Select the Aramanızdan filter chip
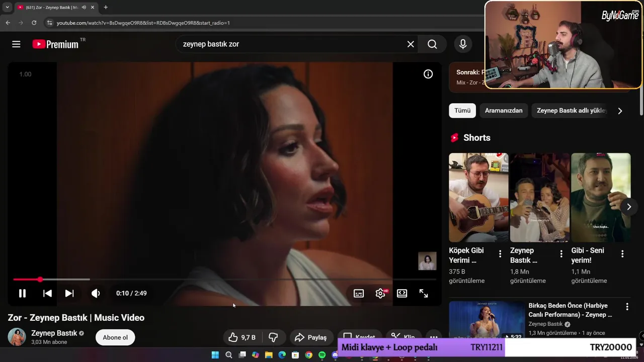644x362 pixels. [x=504, y=111]
